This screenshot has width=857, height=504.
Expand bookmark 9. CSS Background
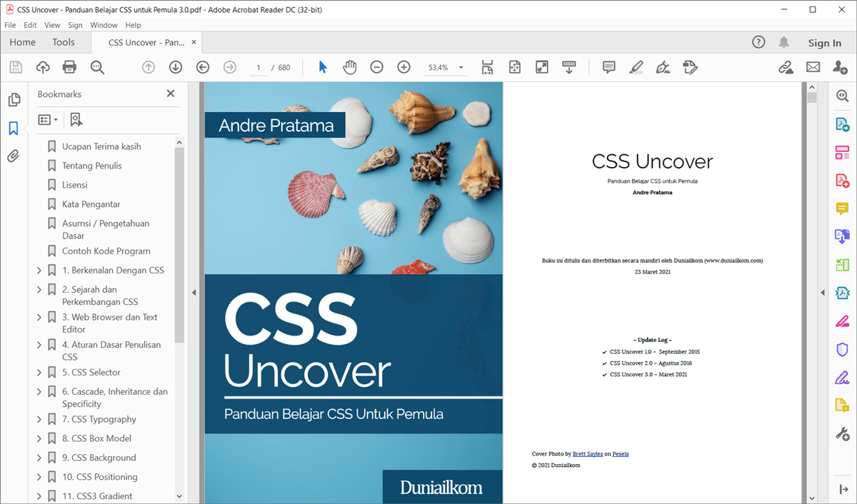[39, 458]
